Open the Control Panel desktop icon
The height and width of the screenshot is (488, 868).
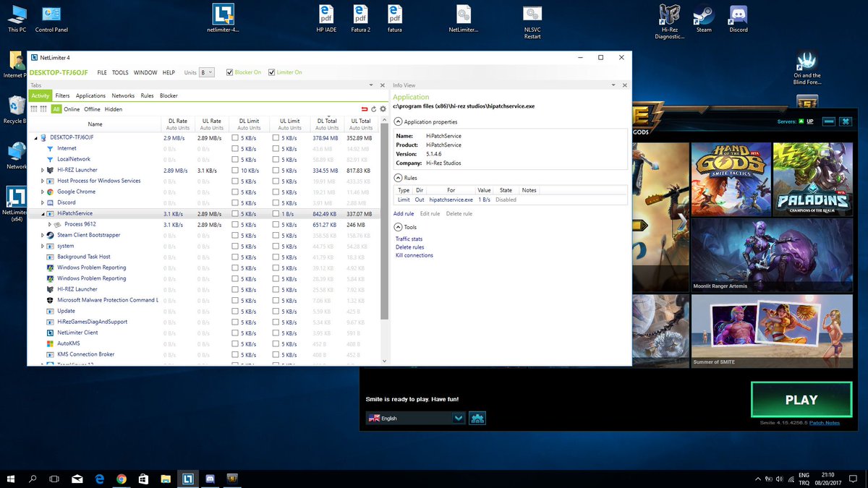pyautogui.click(x=51, y=18)
